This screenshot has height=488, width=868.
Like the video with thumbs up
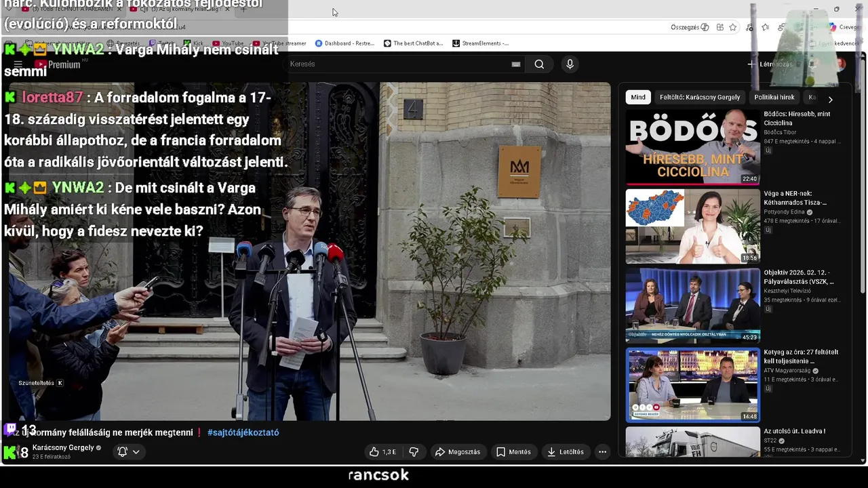point(382,452)
